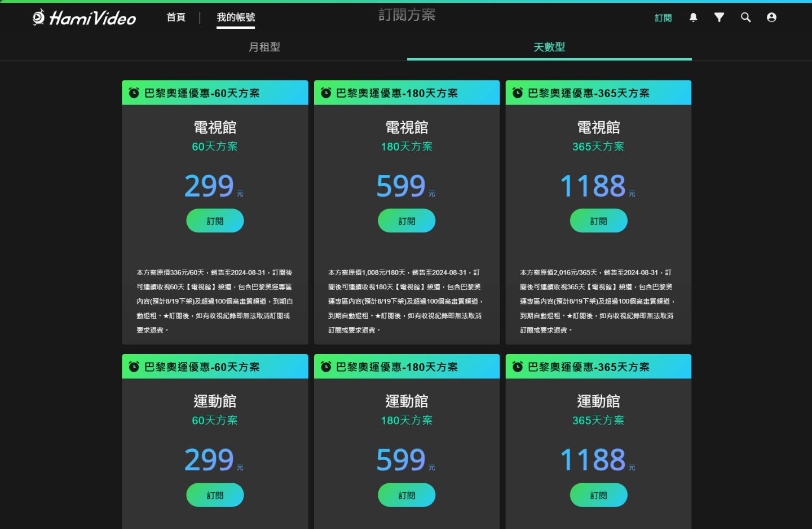Subscribe to 電視館 365天方案 at 1188元
Screen dimensions: 812x529
tap(598, 221)
